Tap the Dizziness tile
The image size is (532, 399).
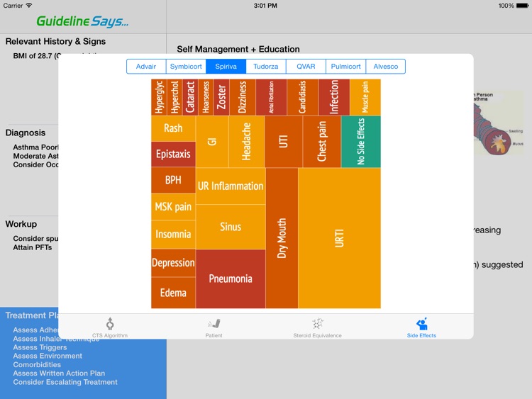point(243,97)
